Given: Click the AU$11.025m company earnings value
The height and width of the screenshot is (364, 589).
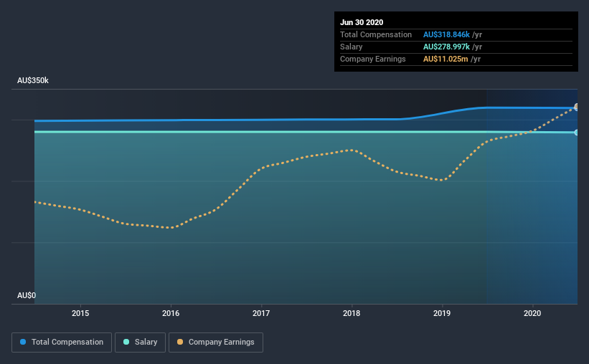Looking at the screenshot, I should pyautogui.click(x=446, y=59).
